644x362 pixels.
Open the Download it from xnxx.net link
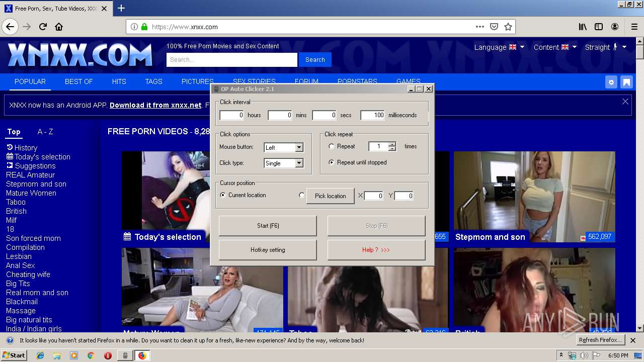(155, 105)
